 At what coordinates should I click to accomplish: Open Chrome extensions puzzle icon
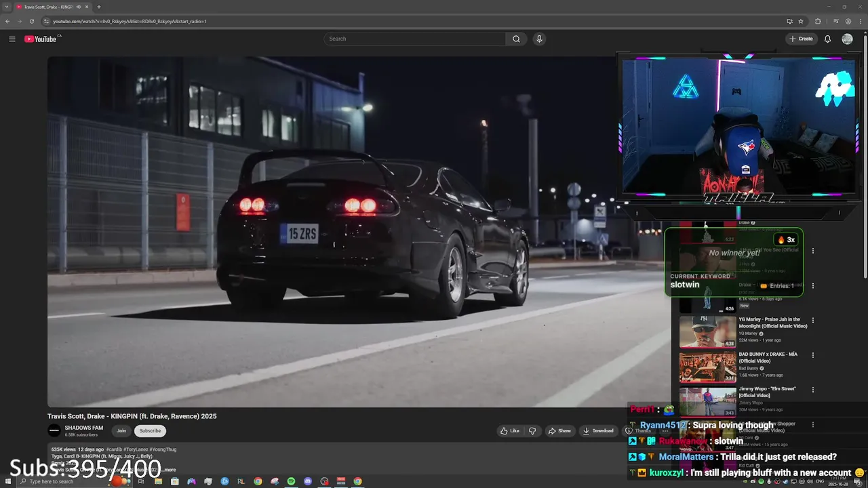coord(818,21)
